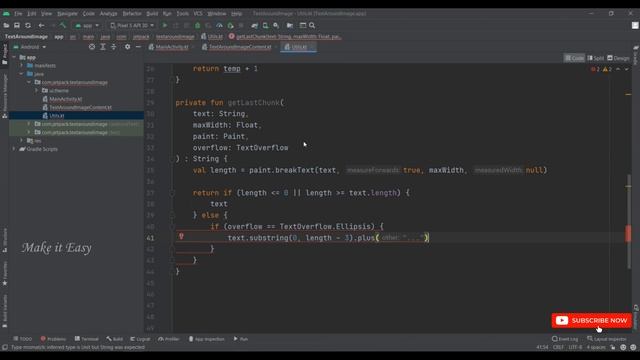Click the Project Structure icon
Viewport: 640px width, 360px height.
[290, 25]
